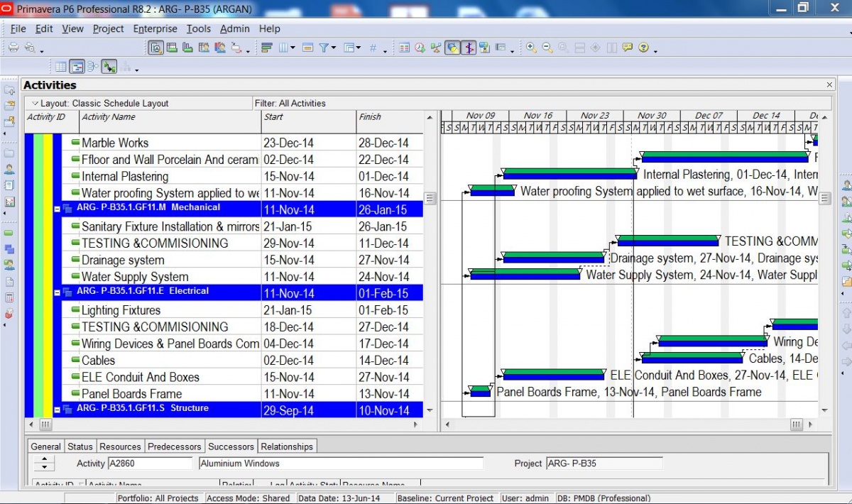Open toolbar options arrow next to Print Preview
Image resolution: width=852 pixels, height=504 pixels.
41,50
